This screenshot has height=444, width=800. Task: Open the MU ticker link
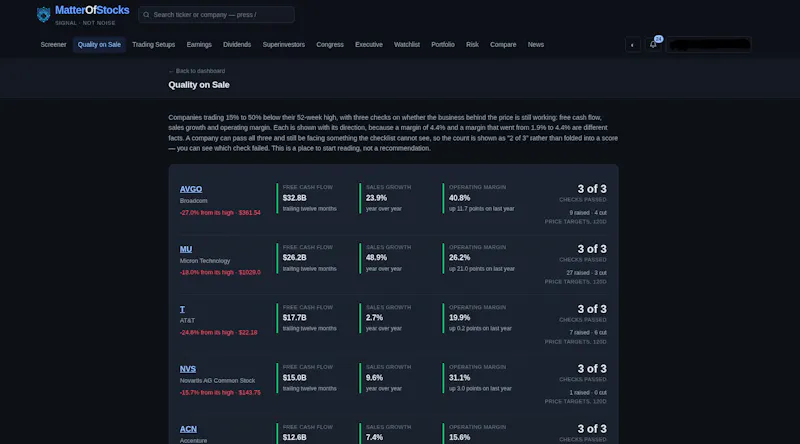pos(186,249)
